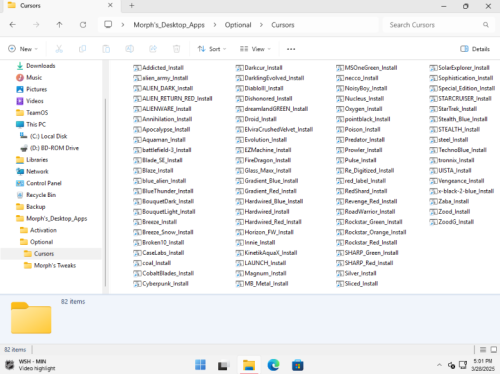This screenshot has height=374, width=500.
Task: Go back to previous folder
Action: point(13,25)
